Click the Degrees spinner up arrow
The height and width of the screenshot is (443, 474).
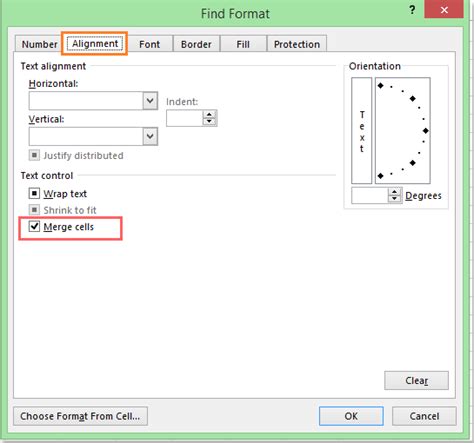(x=394, y=192)
